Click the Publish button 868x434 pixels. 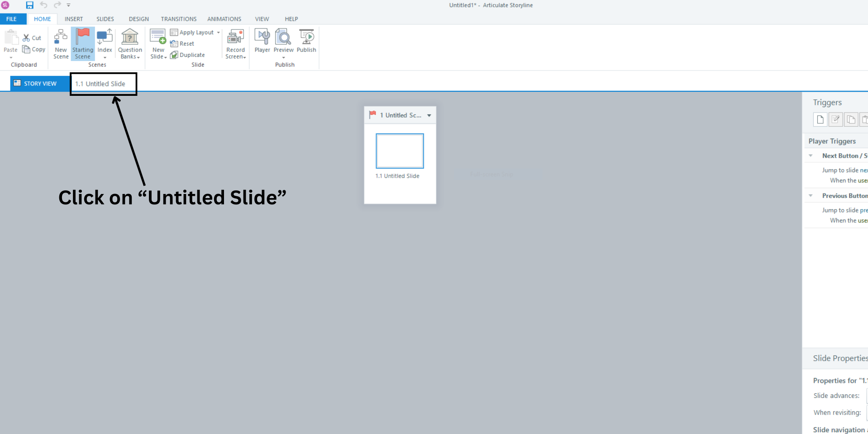[306, 41]
